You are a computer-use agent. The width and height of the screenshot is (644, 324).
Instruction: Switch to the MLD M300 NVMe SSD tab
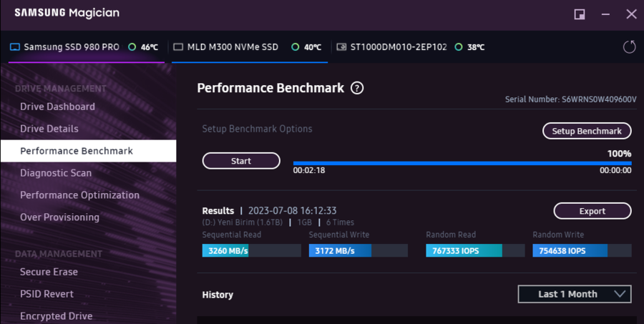tap(250, 47)
